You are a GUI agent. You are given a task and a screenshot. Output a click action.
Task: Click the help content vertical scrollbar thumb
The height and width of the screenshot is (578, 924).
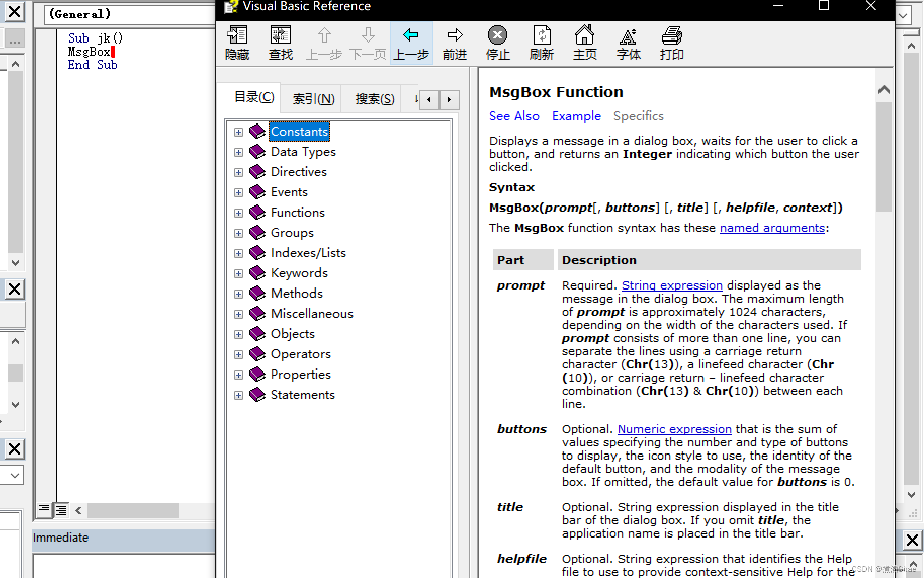point(884,157)
